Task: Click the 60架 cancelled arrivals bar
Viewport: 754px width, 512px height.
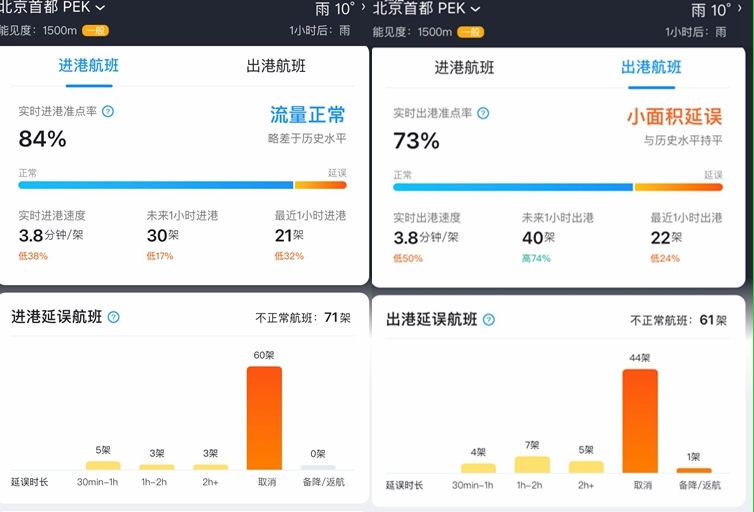Action: click(x=264, y=418)
